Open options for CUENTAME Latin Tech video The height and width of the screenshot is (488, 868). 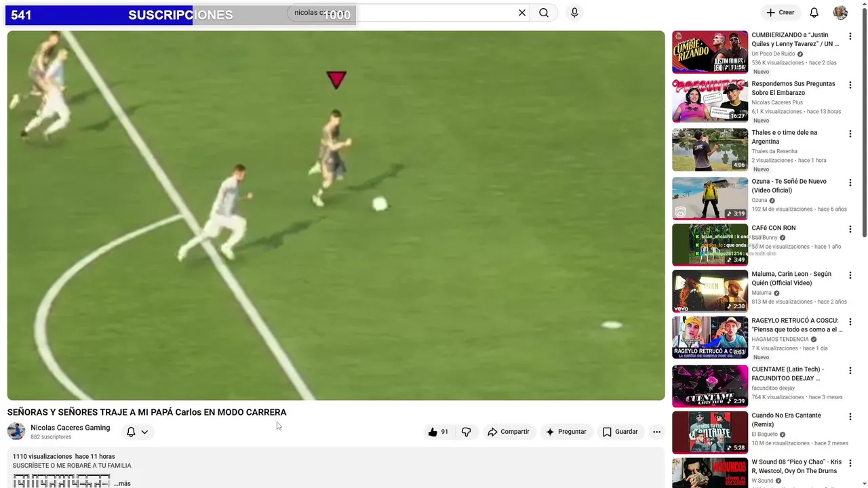point(850,371)
